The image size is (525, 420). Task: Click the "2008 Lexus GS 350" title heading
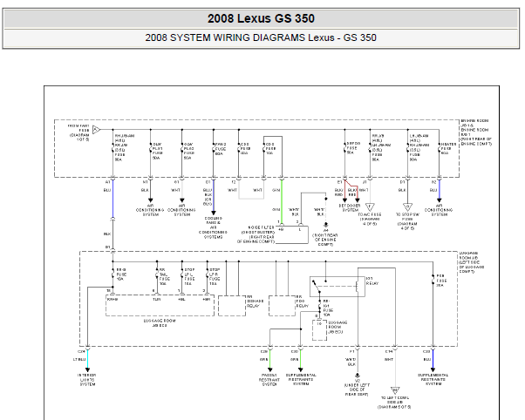261,18
